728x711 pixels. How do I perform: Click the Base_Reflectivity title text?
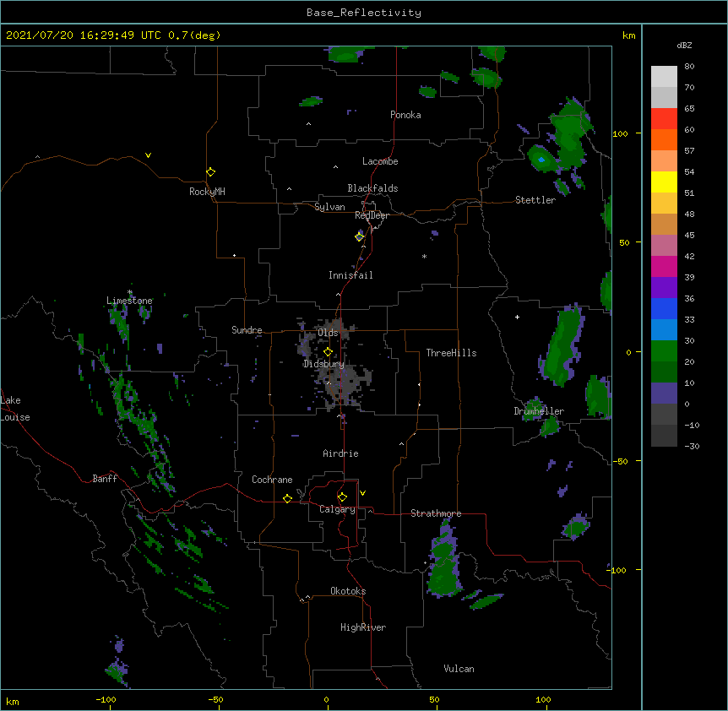(x=364, y=13)
